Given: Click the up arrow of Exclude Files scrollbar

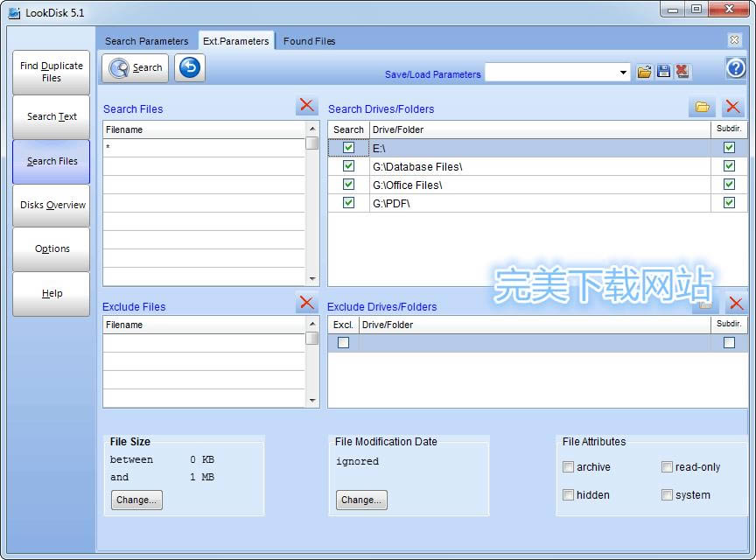Looking at the screenshot, I should click(x=312, y=324).
